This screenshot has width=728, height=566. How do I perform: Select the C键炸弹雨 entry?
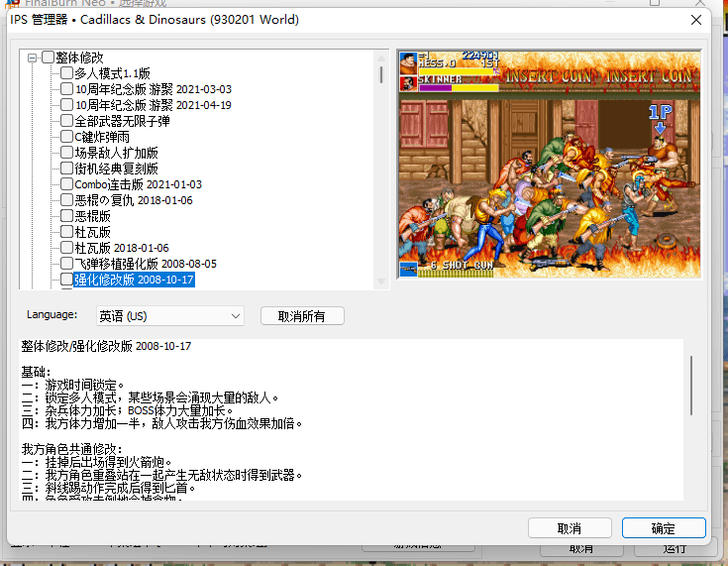102,137
